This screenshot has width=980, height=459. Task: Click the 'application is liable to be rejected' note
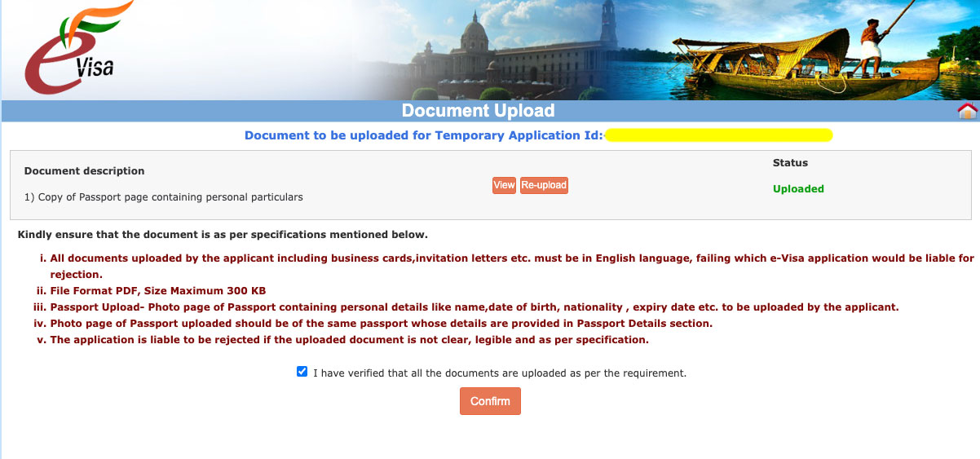(x=349, y=340)
